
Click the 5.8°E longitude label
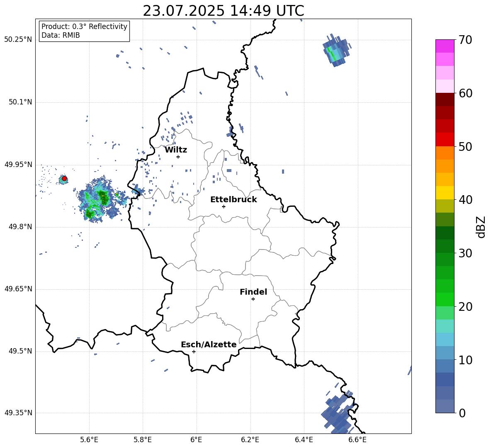coord(143,440)
